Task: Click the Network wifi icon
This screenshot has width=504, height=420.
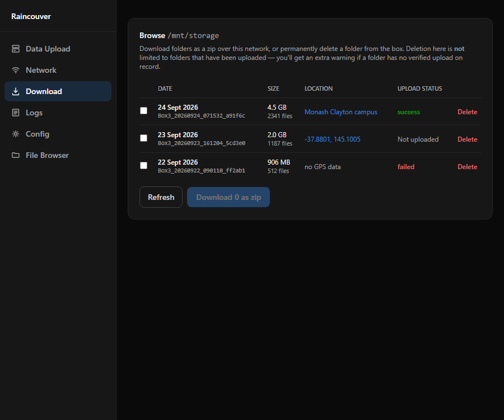Action: pyautogui.click(x=16, y=70)
